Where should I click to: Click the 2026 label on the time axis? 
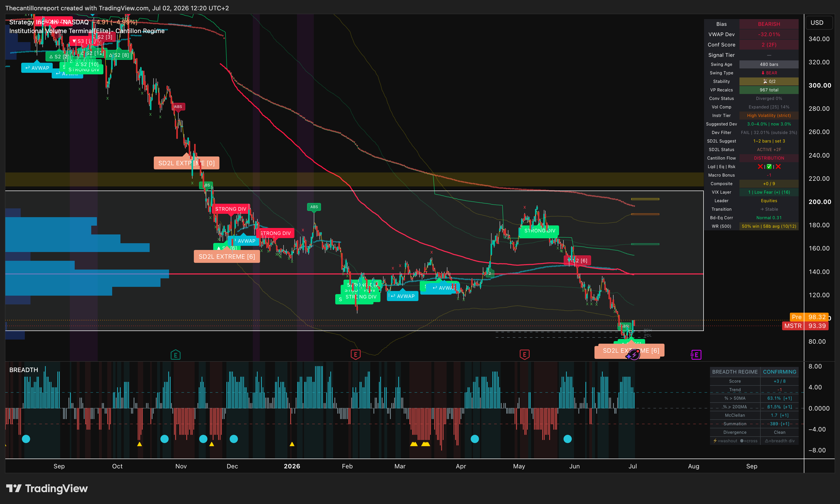coord(292,466)
